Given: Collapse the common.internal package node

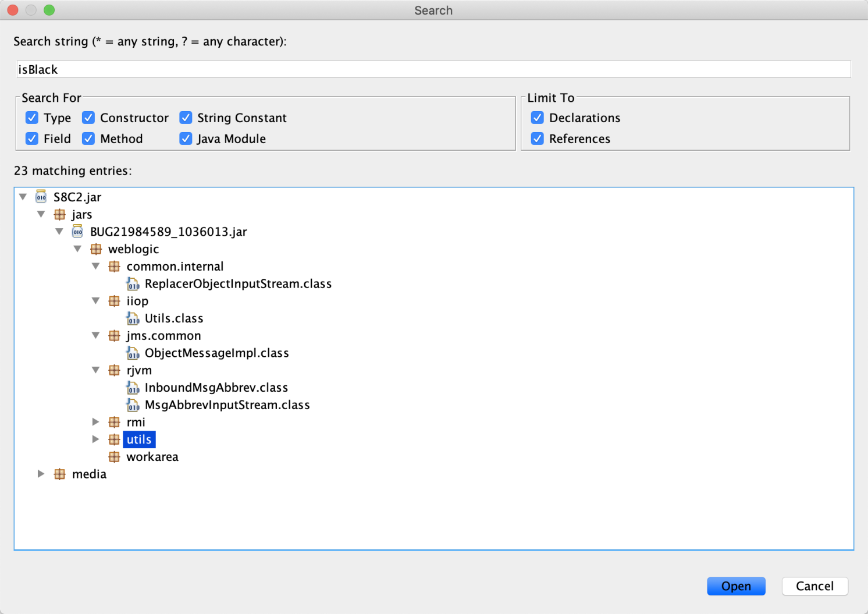Looking at the screenshot, I should point(96,266).
